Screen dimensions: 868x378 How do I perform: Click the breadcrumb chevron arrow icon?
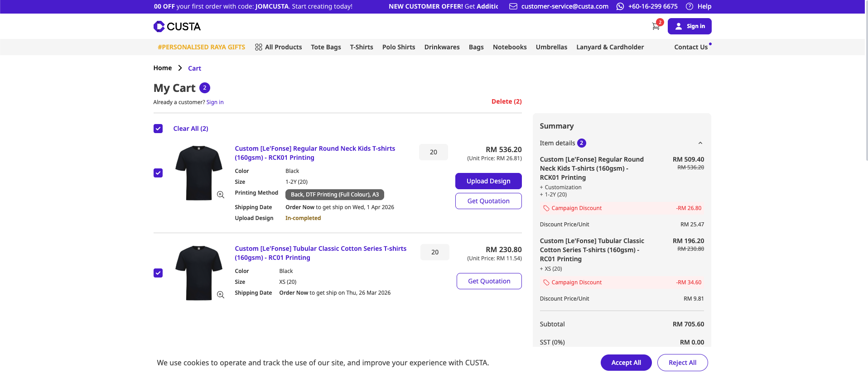(180, 68)
